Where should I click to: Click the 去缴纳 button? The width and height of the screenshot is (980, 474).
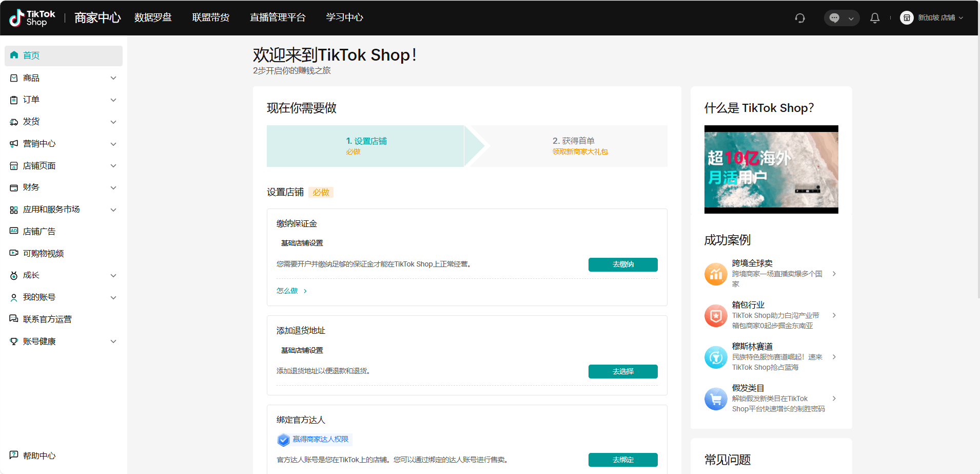click(622, 264)
